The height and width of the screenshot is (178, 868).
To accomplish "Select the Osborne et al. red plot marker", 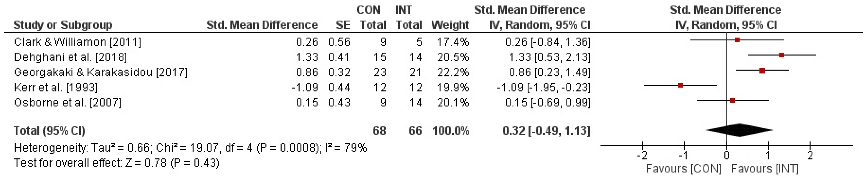I will 733,101.
